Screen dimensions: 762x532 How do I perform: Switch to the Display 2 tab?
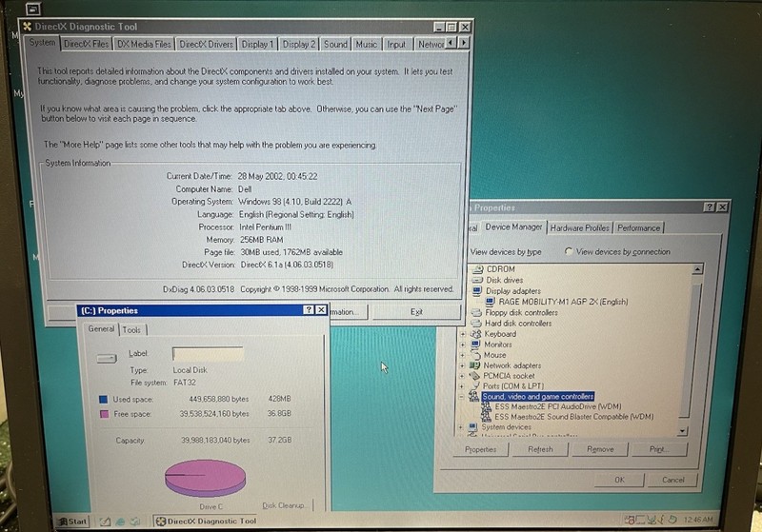(x=299, y=44)
